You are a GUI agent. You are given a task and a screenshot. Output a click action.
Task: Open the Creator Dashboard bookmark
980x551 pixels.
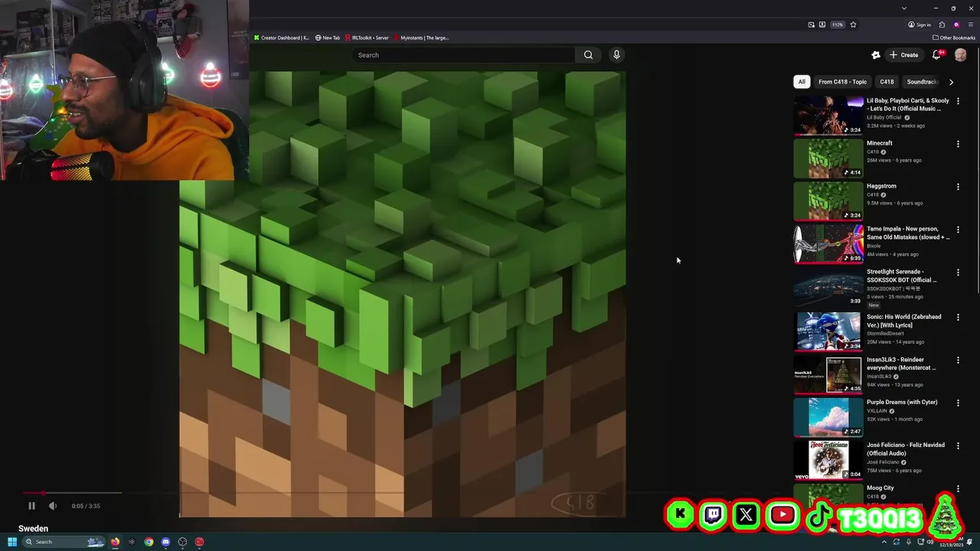282,37
